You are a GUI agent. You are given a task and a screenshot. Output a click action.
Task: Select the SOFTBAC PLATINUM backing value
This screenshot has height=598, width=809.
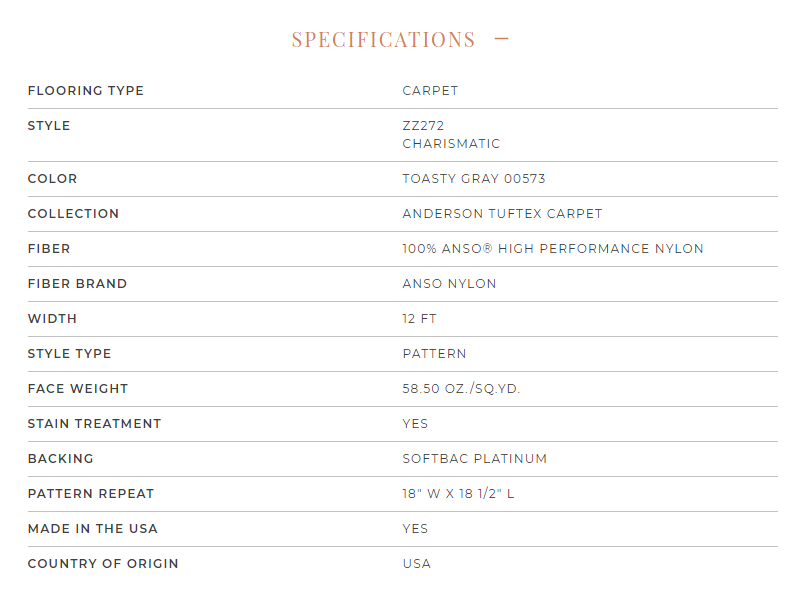tap(475, 459)
